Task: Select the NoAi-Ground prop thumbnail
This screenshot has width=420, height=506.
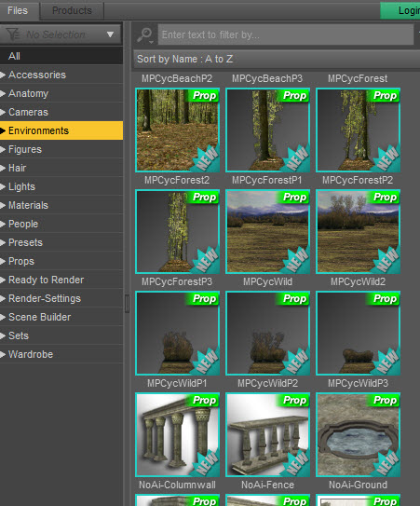Action: (358, 434)
